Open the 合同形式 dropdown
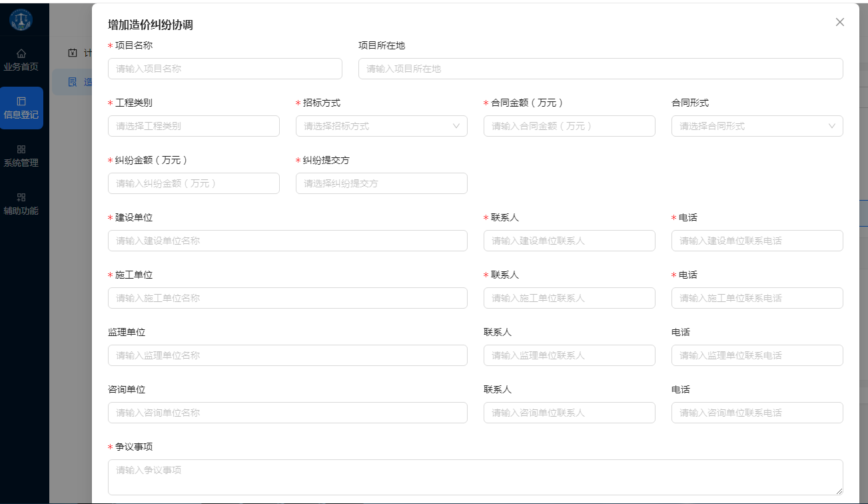 757,126
